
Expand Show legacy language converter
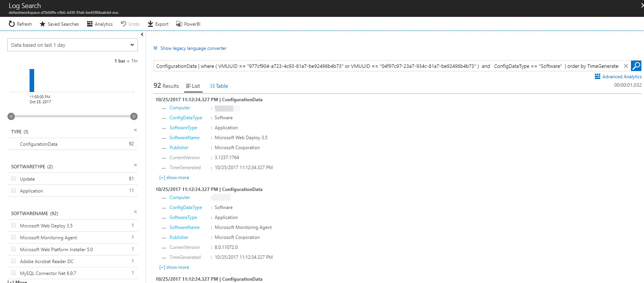pyautogui.click(x=190, y=48)
